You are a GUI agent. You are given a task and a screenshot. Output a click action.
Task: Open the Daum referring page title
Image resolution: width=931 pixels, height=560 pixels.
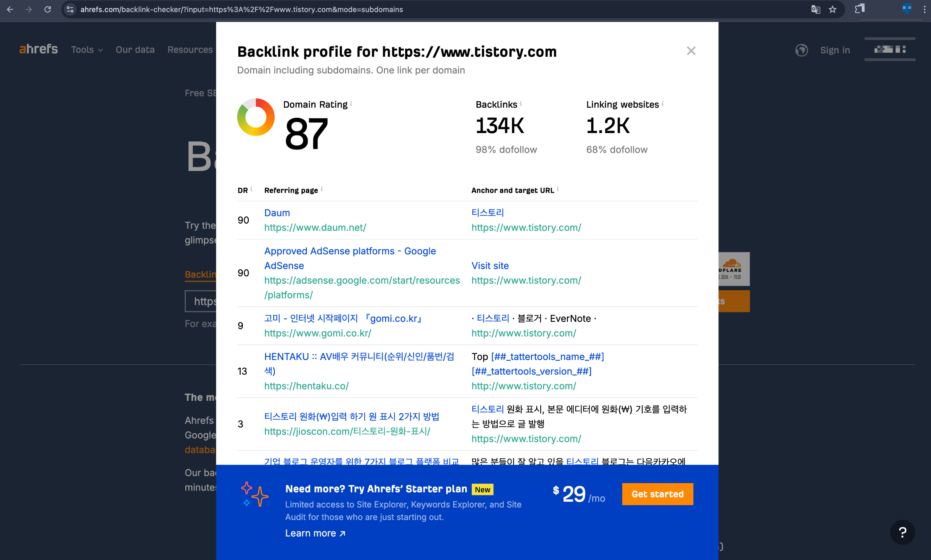coord(277,213)
